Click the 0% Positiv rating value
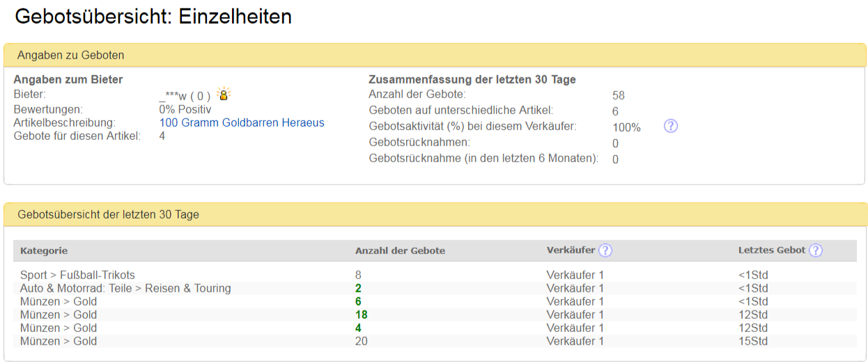This screenshot has height=364, width=868. (185, 109)
